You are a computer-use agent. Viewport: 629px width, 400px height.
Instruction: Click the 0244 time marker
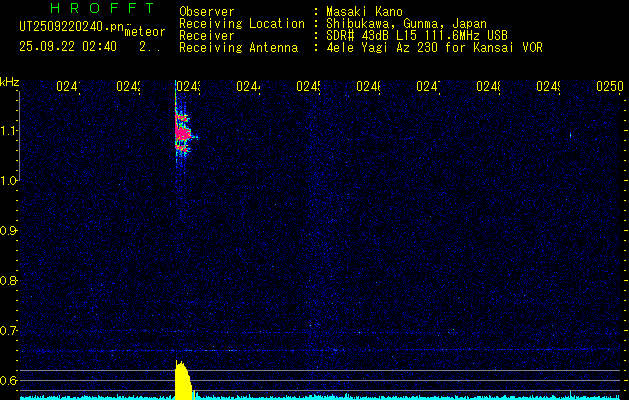click(x=248, y=86)
